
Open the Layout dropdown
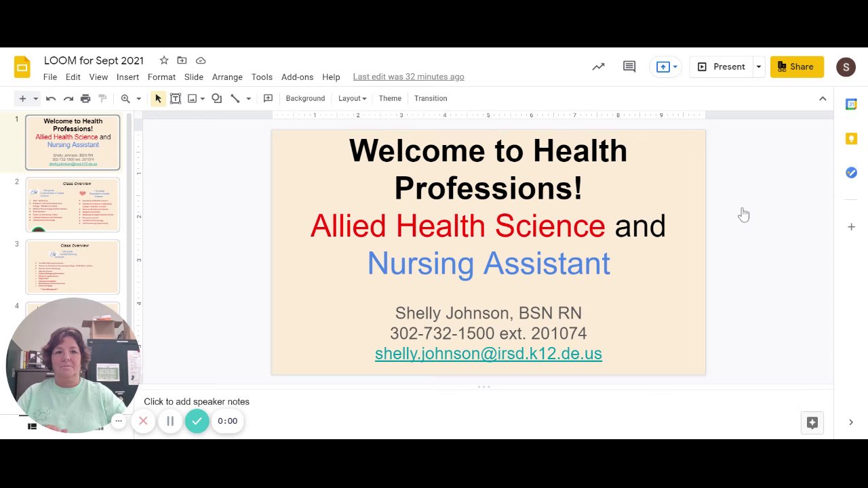(352, 98)
